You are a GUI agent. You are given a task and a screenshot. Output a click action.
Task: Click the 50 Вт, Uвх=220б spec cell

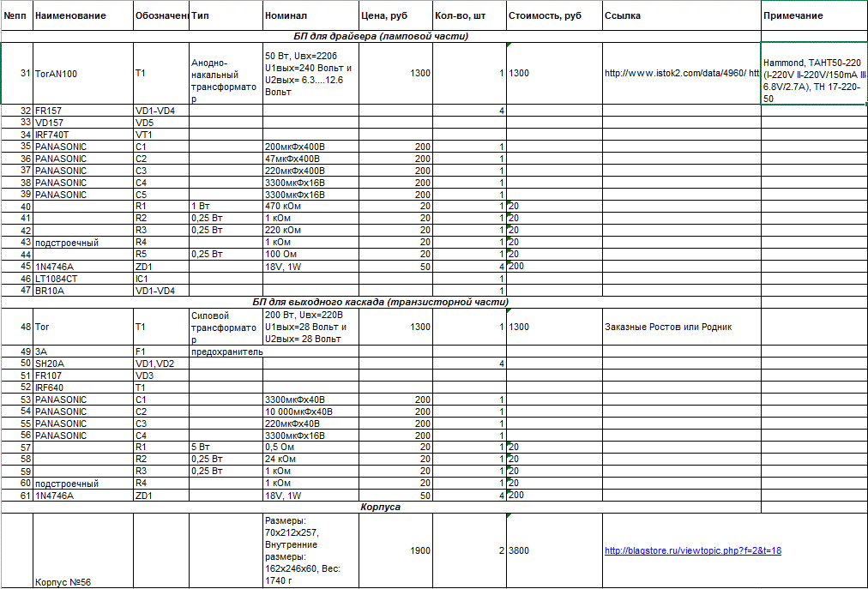311,73
